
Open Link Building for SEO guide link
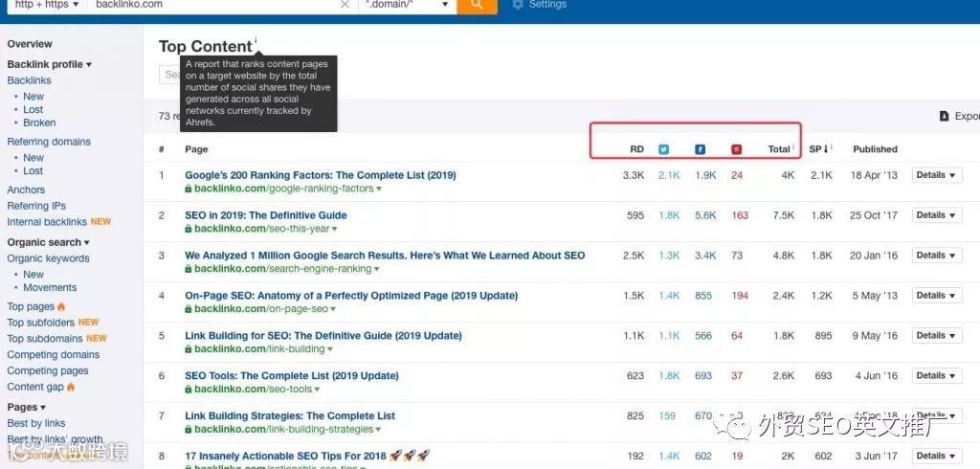[323, 335]
